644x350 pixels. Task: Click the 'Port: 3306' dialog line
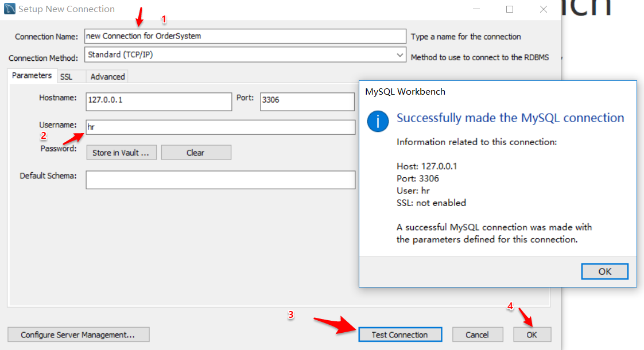[418, 178]
